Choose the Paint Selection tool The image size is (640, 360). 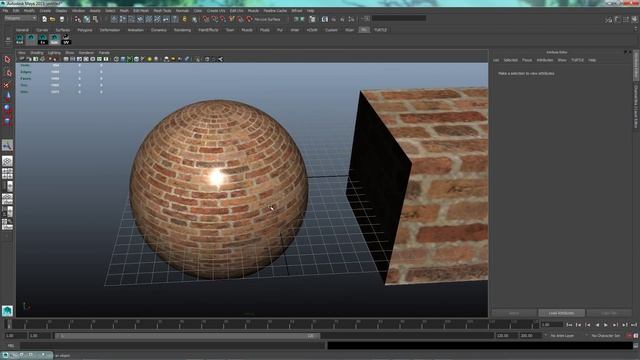(7, 85)
